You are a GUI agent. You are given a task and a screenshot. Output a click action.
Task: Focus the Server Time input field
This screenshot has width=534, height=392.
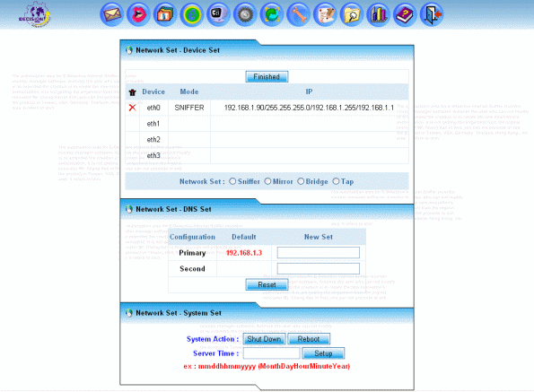(x=271, y=353)
